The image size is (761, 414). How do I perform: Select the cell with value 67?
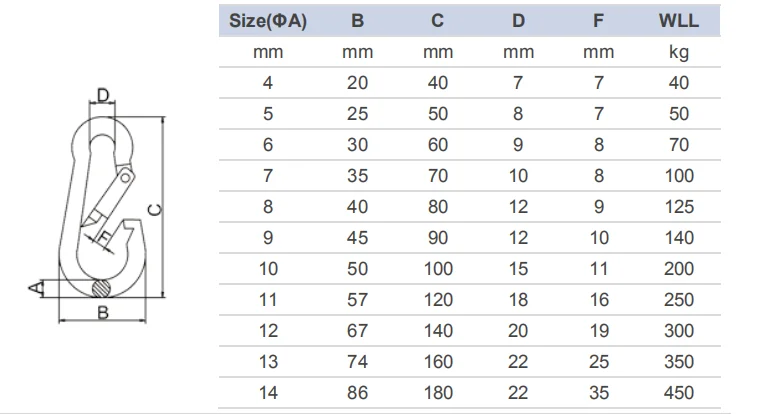(357, 332)
